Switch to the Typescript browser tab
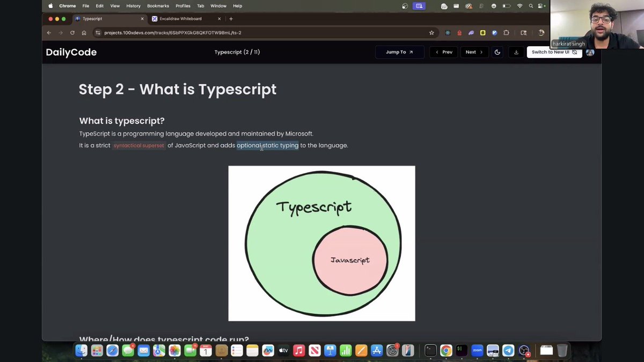This screenshot has width=644, height=362. (x=109, y=19)
